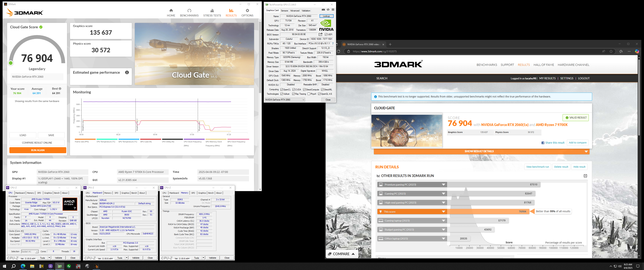Switch to the Validation tab in GPU-Z
Screen dimensions: 644x270
click(306, 10)
